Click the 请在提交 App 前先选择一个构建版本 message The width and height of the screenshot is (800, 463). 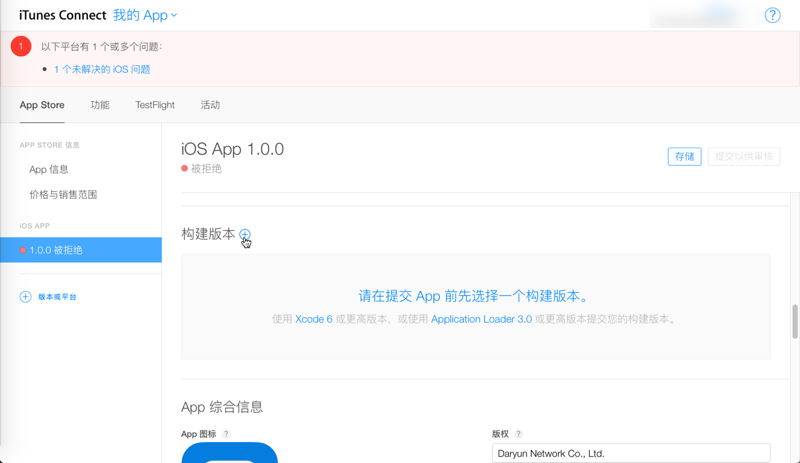[474, 296]
